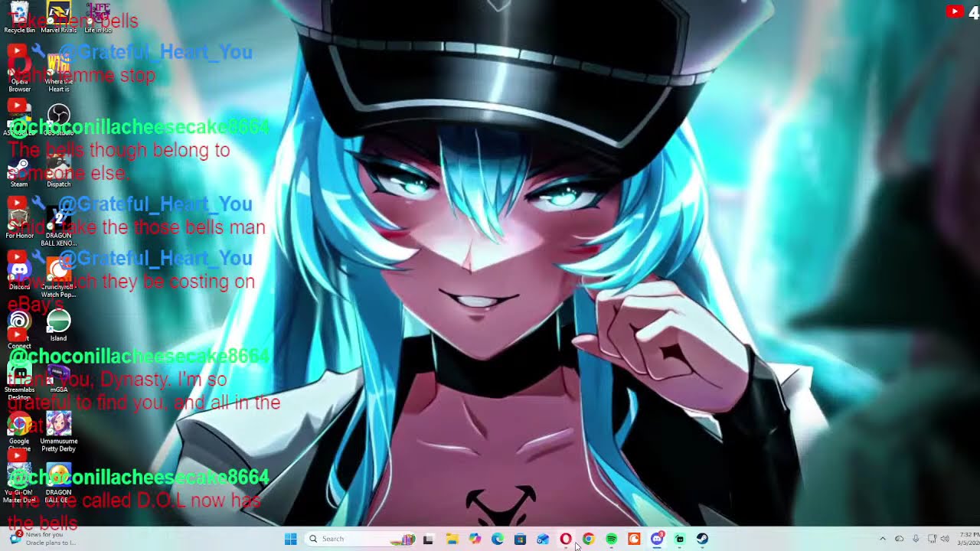Open the Life in Rio desktop shortcut

pyautogui.click(x=98, y=17)
